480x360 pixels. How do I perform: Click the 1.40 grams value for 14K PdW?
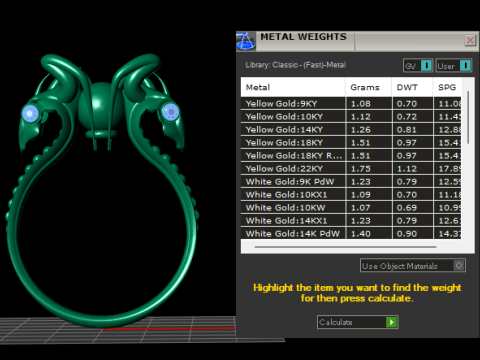pos(361,234)
